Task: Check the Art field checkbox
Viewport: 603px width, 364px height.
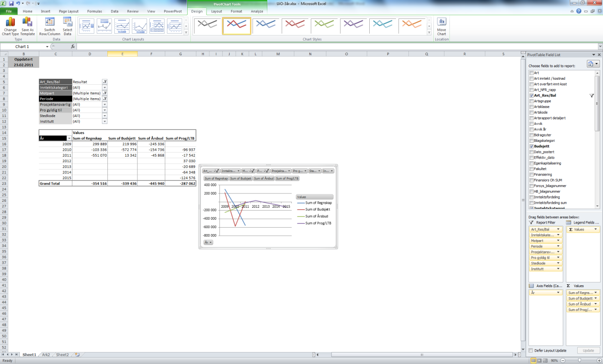Action: point(532,73)
